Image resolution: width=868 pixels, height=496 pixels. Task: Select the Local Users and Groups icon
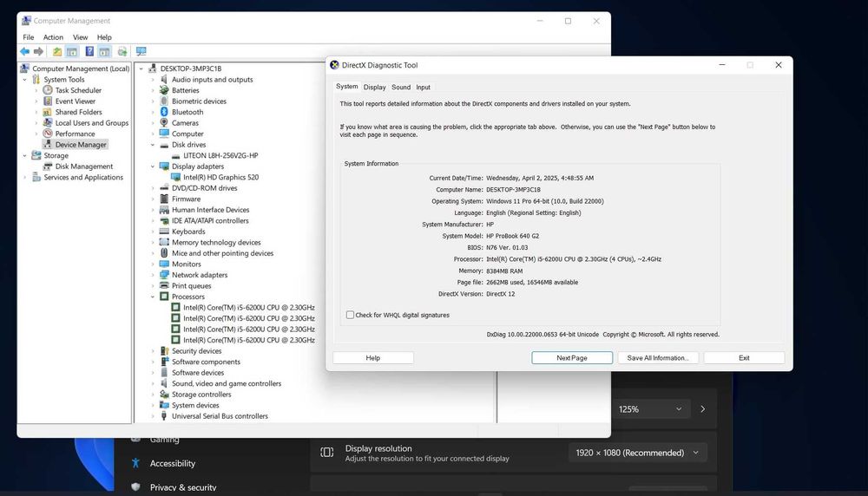tap(48, 123)
